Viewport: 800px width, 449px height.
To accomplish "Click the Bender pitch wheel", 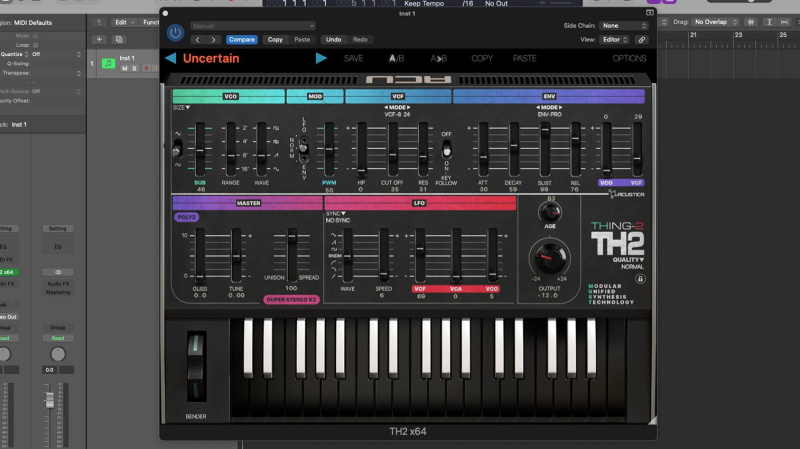I will (x=195, y=366).
